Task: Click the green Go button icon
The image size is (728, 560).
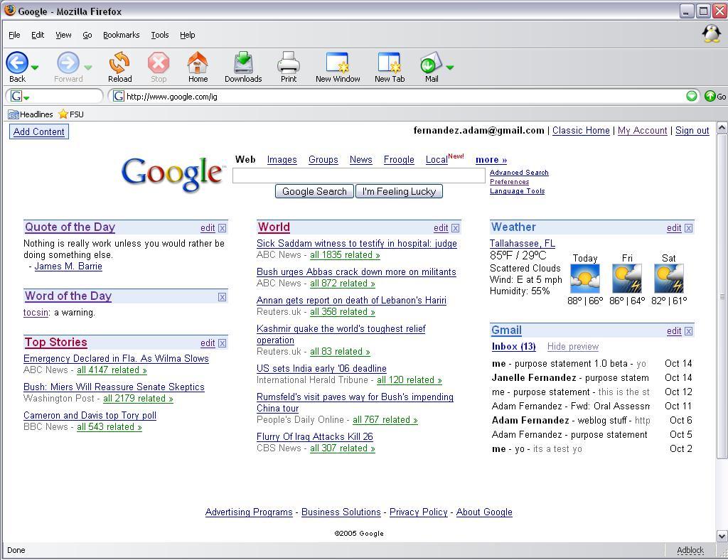Action: pos(710,96)
